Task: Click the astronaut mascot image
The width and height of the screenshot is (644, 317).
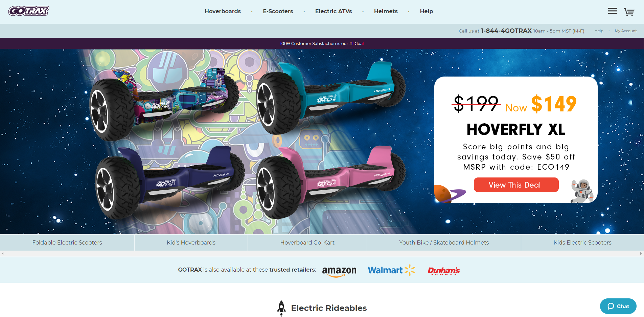Action: coord(582,191)
